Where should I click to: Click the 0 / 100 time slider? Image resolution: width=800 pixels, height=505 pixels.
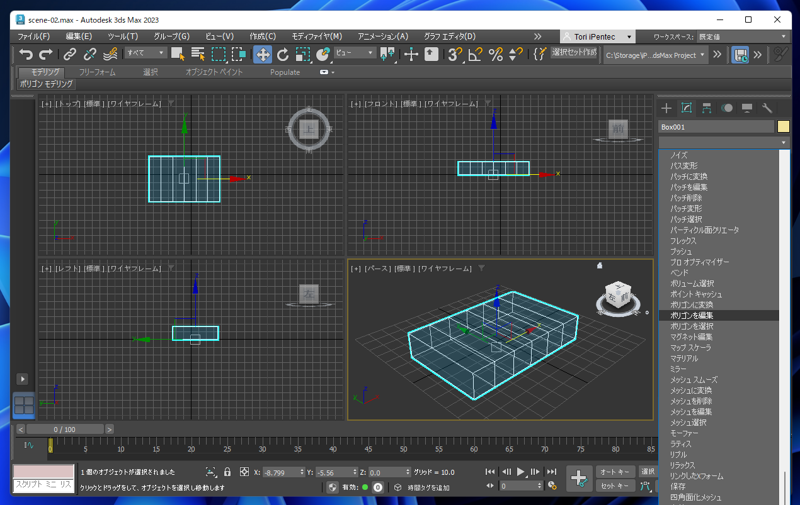pos(64,430)
